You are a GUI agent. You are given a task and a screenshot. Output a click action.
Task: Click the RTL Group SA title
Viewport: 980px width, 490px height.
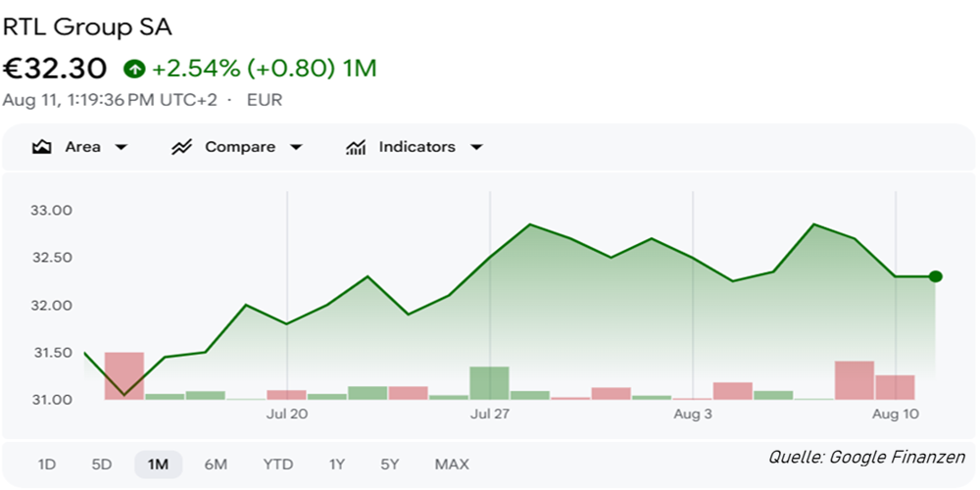click(87, 27)
